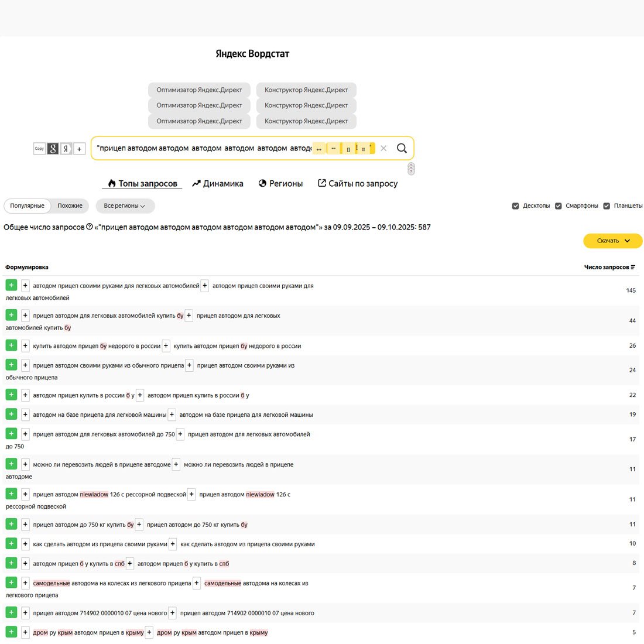Add the top 145-request phrase with green plus
Image resolution: width=644 pixels, height=644 pixels.
[11, 285]
